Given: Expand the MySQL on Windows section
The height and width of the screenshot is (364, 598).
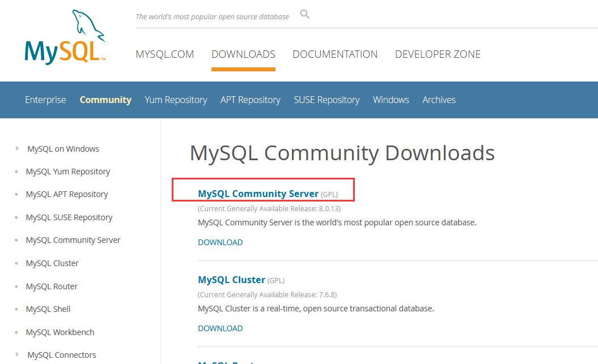Looking at the screenshot, I should pos(63,148).
